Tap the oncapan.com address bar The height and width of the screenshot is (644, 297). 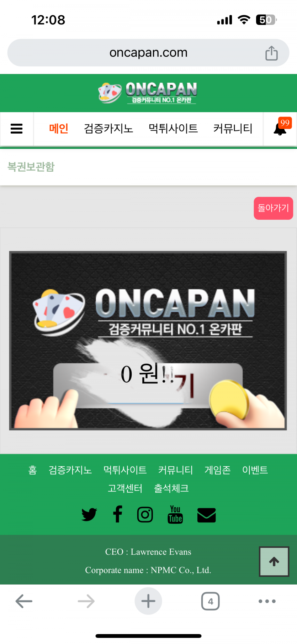click(x=148, y=53)
